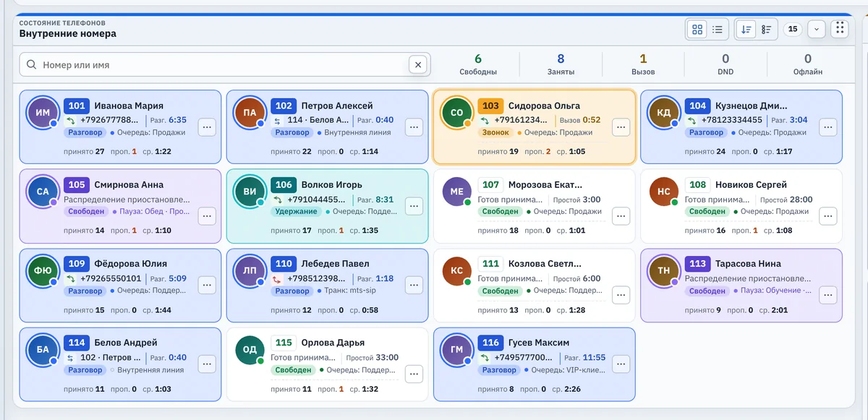Click the СО avatar of Сидорова Ольга

456,113
